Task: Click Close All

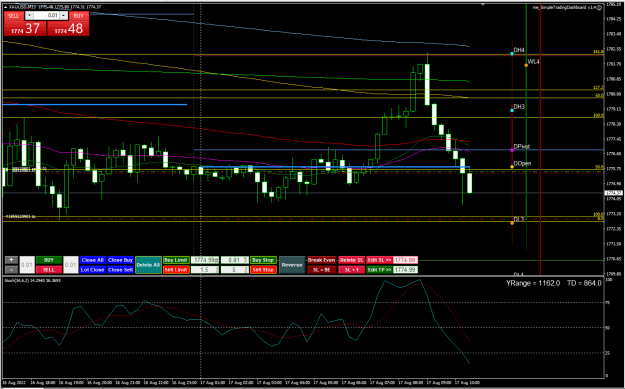Action: [x=92, y=260]
